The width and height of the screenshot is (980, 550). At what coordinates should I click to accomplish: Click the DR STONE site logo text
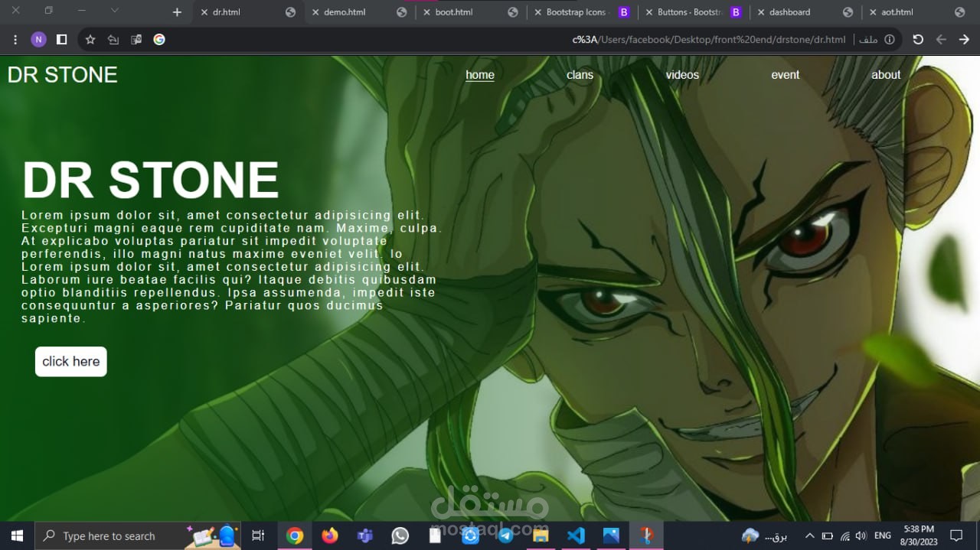63,75
